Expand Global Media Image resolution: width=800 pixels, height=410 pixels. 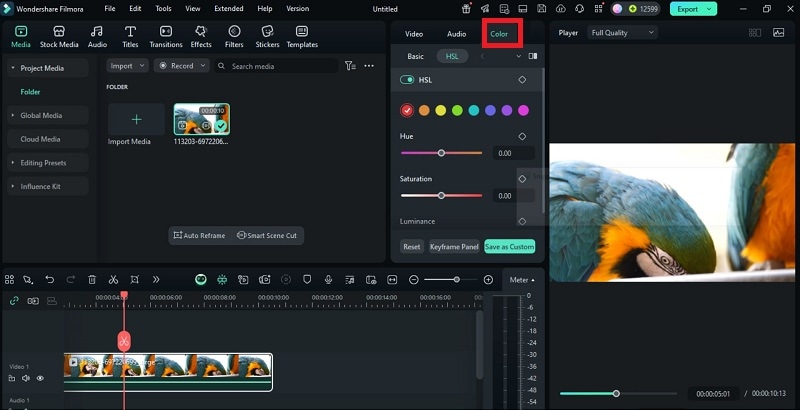pos(13,115)
